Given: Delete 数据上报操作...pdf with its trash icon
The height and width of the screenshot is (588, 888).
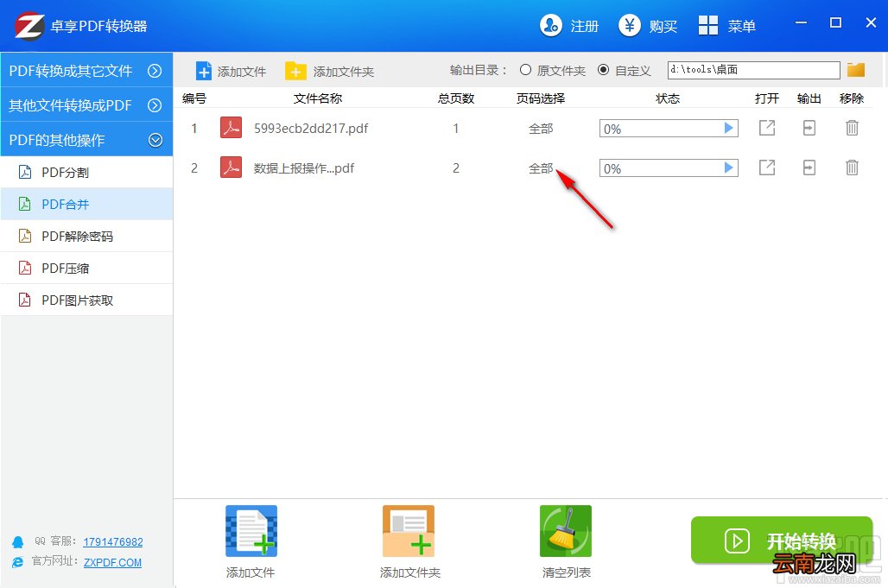Looking at the screenshot, I should pos(852,168).
